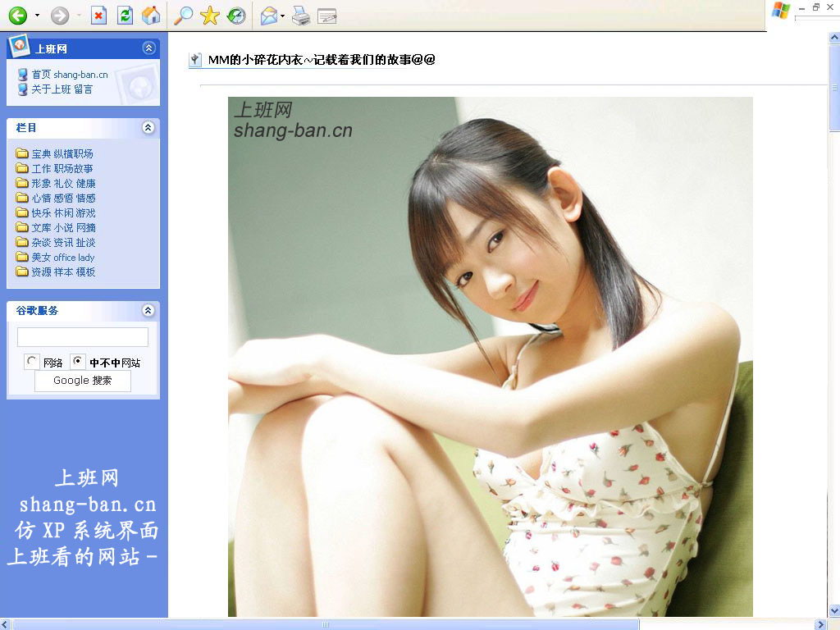
Task: Click folder icon next to 资源 样本 模板
Action: (22, 272)
